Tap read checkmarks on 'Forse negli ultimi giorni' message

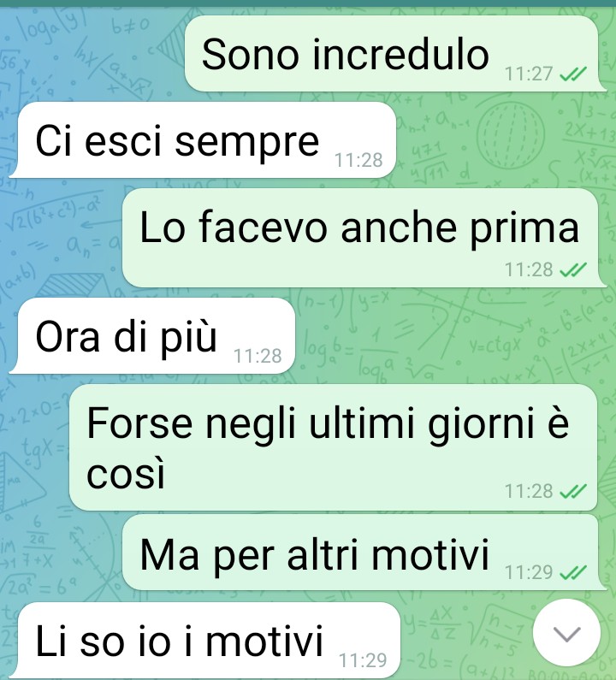(573, 492)
